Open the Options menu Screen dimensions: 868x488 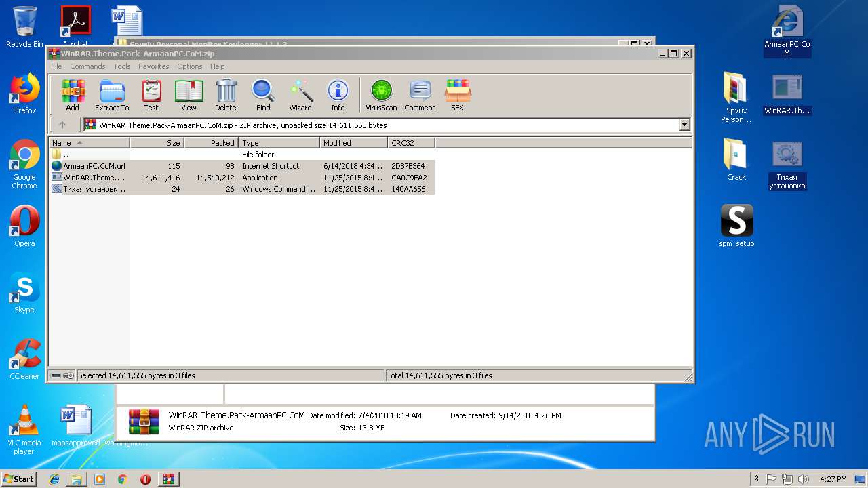click(x=190, y=66)
